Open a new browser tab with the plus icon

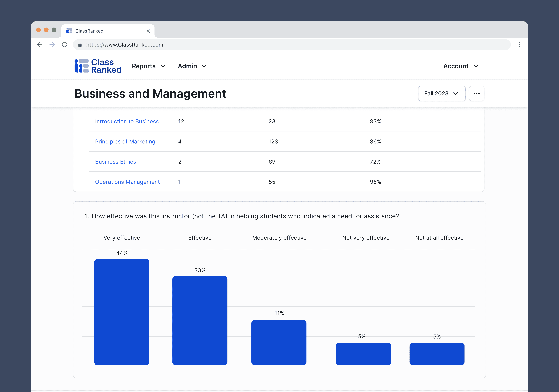coord(163,31)
